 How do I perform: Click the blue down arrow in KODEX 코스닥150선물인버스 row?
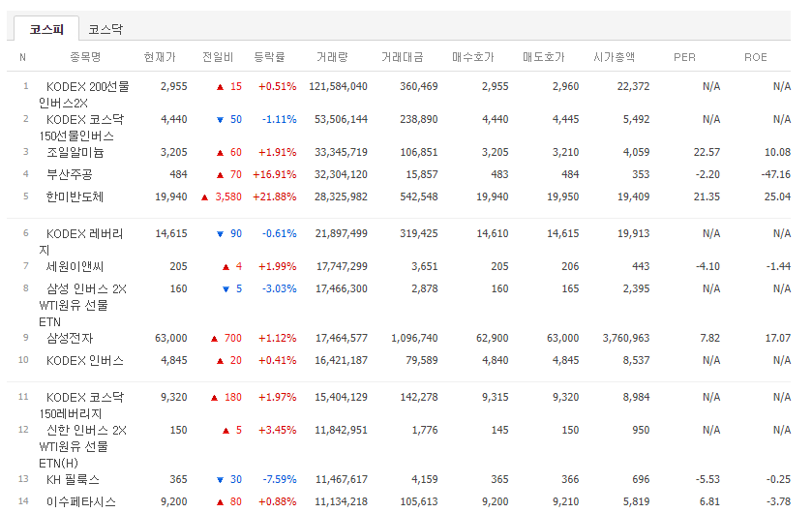point(220,120)
